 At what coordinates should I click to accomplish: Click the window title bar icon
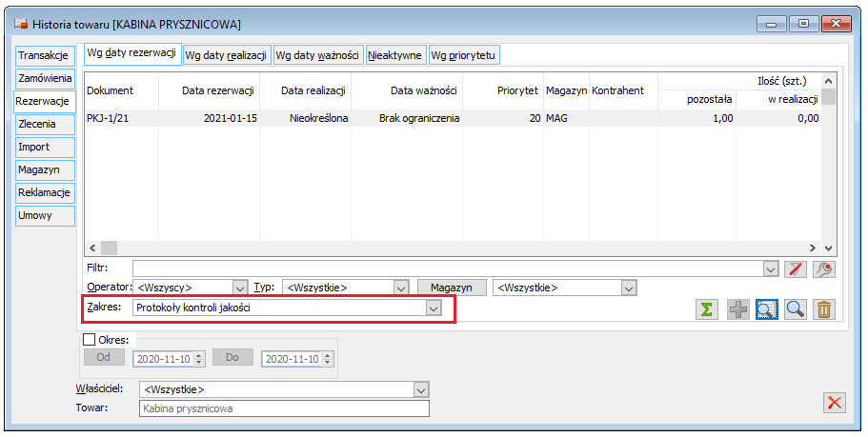tap(21, 24)
